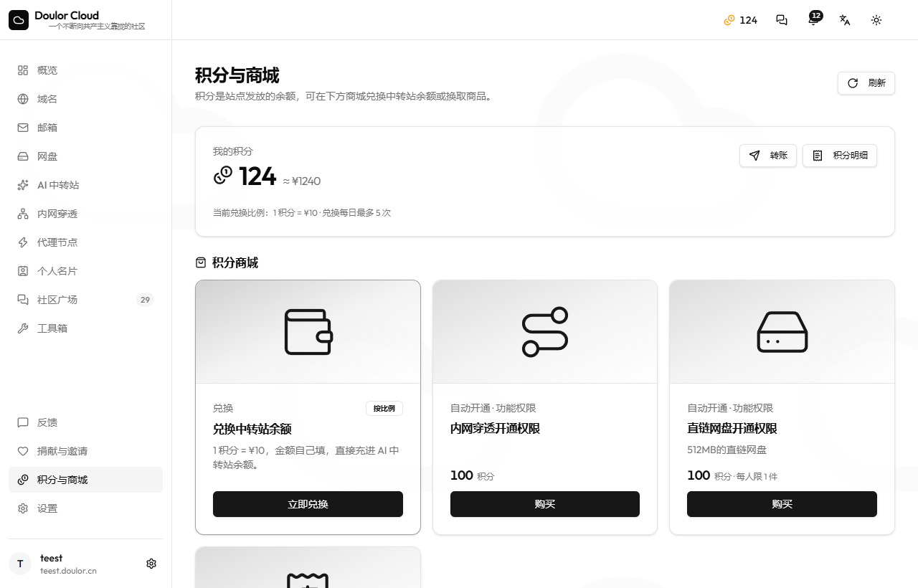Viewport: 918px width, 588px height.
Task: Click the 刷新 refresh button
Action: 866,83
